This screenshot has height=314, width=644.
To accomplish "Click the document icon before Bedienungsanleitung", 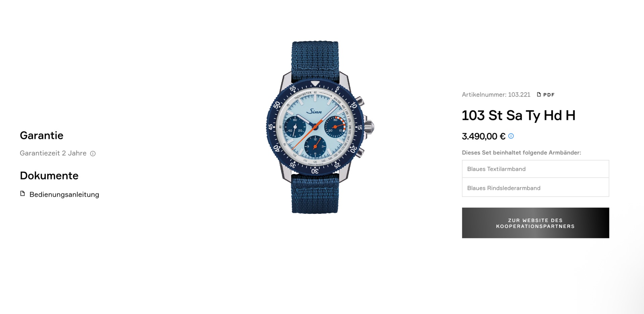I will [22, 194].
